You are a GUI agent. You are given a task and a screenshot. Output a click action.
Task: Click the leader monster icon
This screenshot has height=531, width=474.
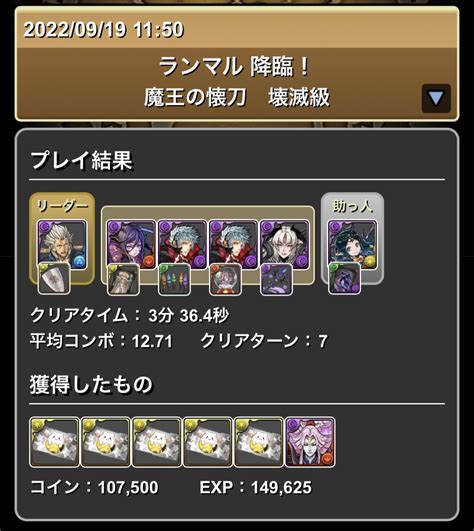62,245
